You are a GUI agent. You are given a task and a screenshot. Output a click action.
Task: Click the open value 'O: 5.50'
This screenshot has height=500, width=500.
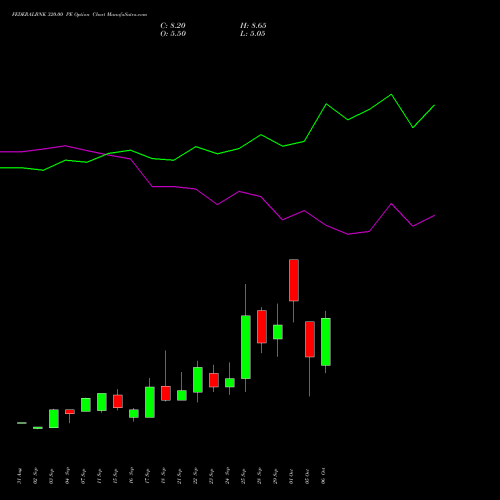(x=173, y=34)
